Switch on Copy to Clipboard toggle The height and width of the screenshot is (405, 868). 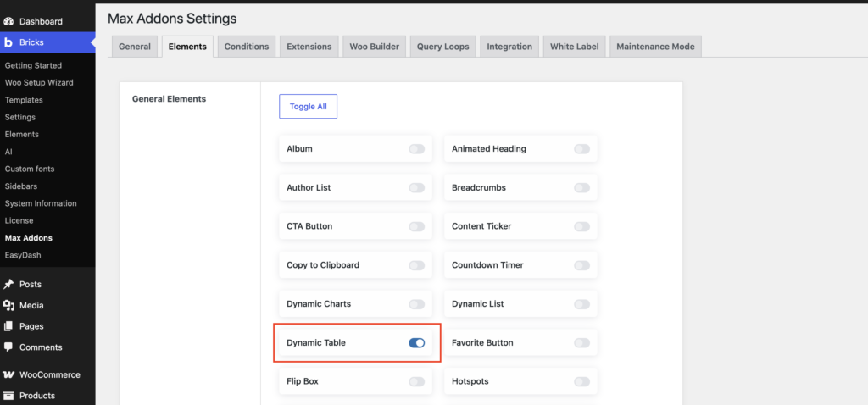click(417, 265)
